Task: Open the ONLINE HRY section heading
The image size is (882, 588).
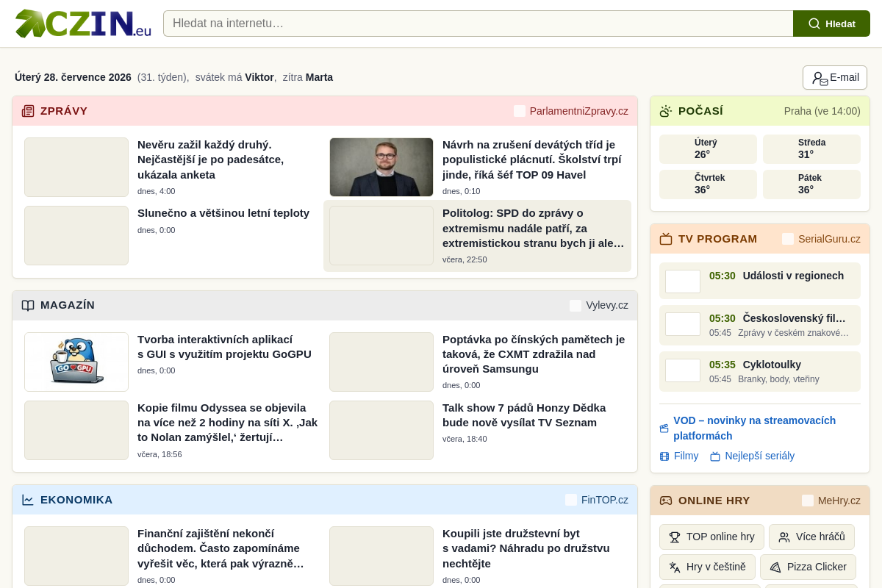Action: pyautogui.click(x=714, y=501)
